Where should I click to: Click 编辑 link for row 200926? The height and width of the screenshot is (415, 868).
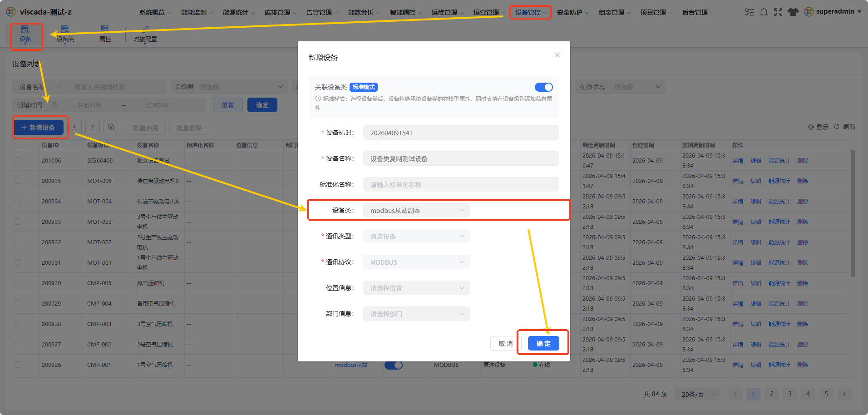756,365
